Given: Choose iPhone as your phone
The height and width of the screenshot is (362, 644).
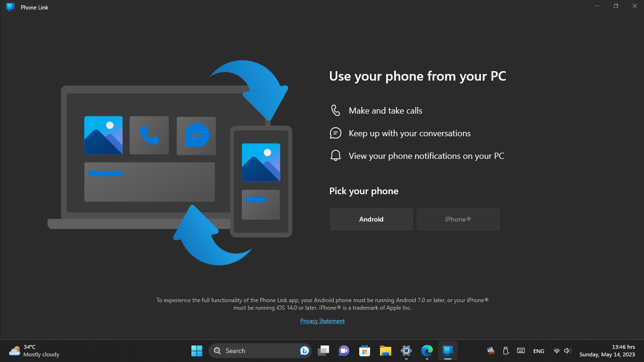Looking at the screenshot, I should pos(458,219).
